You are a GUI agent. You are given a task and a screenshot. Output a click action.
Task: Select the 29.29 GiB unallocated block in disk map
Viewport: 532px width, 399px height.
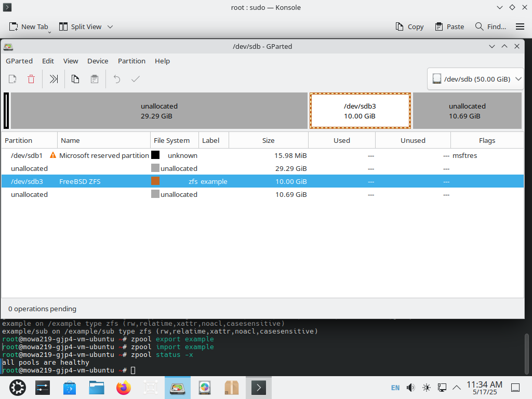[x=159, y=111]
